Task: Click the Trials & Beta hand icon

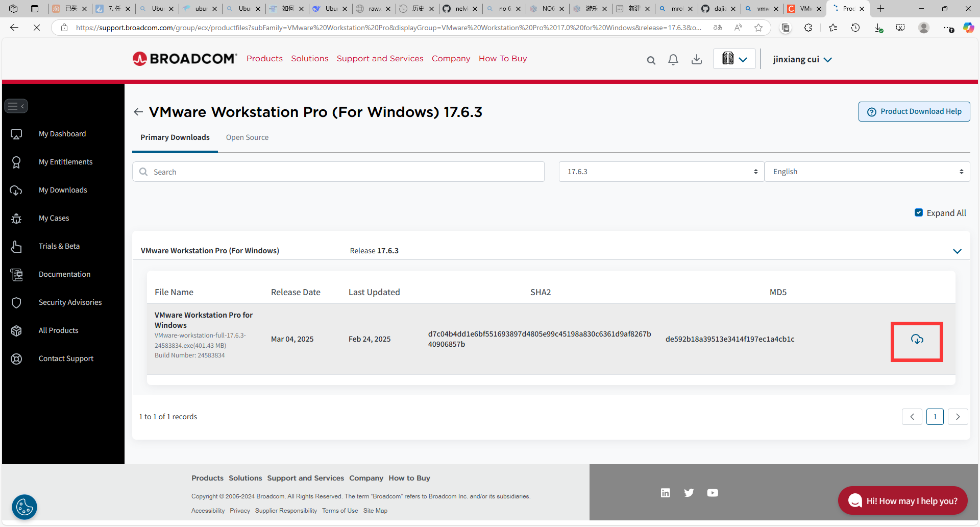Action: point(16,247)
